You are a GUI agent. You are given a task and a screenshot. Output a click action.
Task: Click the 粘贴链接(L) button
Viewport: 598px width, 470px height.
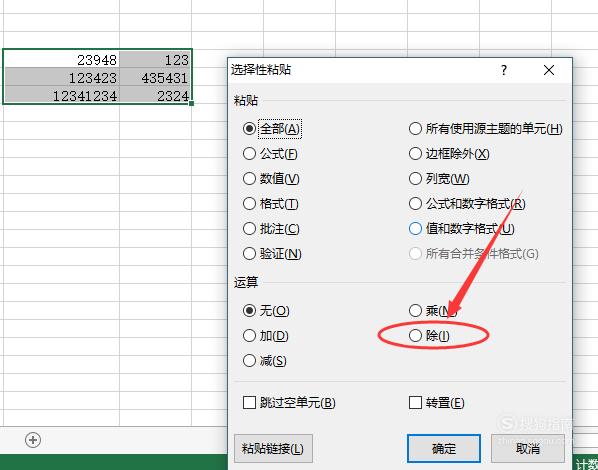click(273, 448)
